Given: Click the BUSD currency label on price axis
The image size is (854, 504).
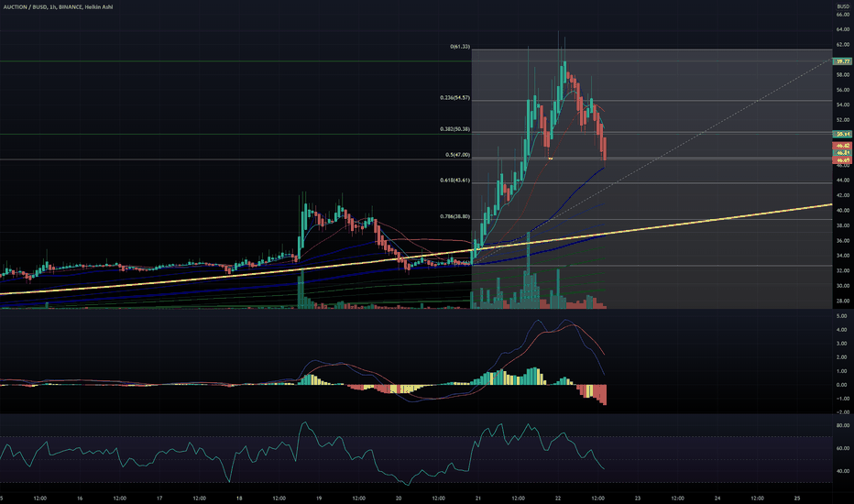Looking at the screenshot, I should 843,6.
